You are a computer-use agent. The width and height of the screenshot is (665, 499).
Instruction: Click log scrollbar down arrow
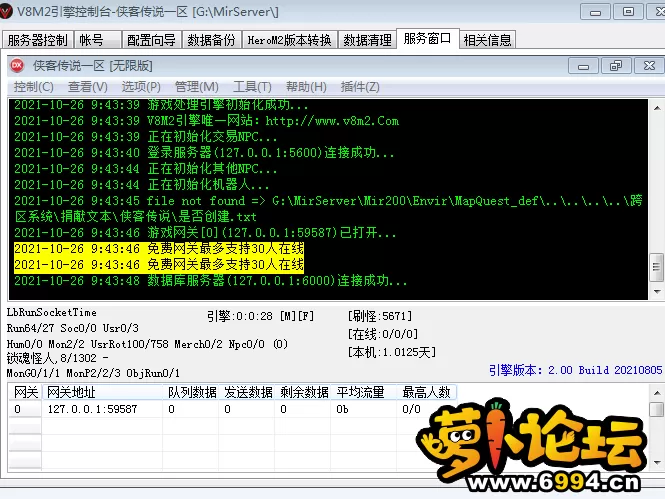coord(657,291)
